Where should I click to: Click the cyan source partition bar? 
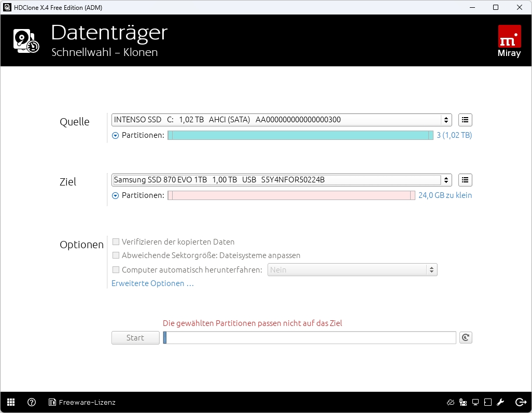point(300,135)
